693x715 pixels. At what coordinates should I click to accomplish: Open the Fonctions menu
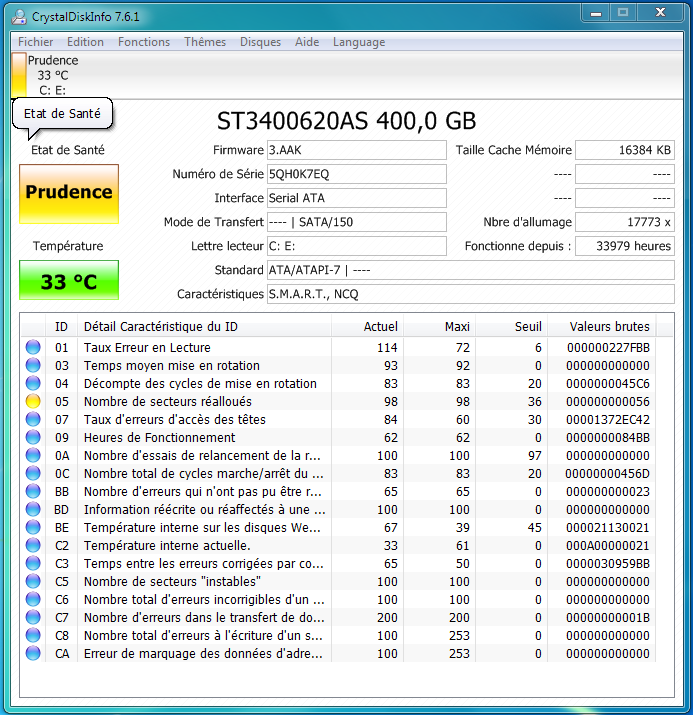tap(144, 42)
